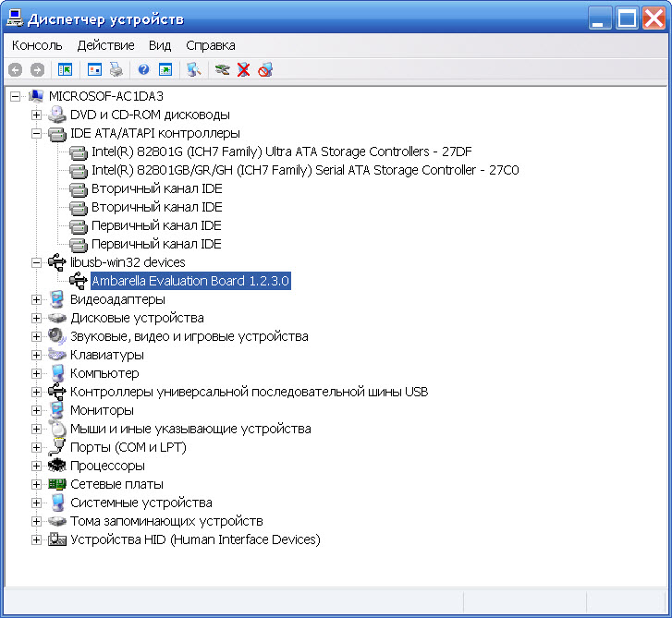Expand Порты (COM и LPT) node
Screen dimensions: 672x618
tap(36, 447)
